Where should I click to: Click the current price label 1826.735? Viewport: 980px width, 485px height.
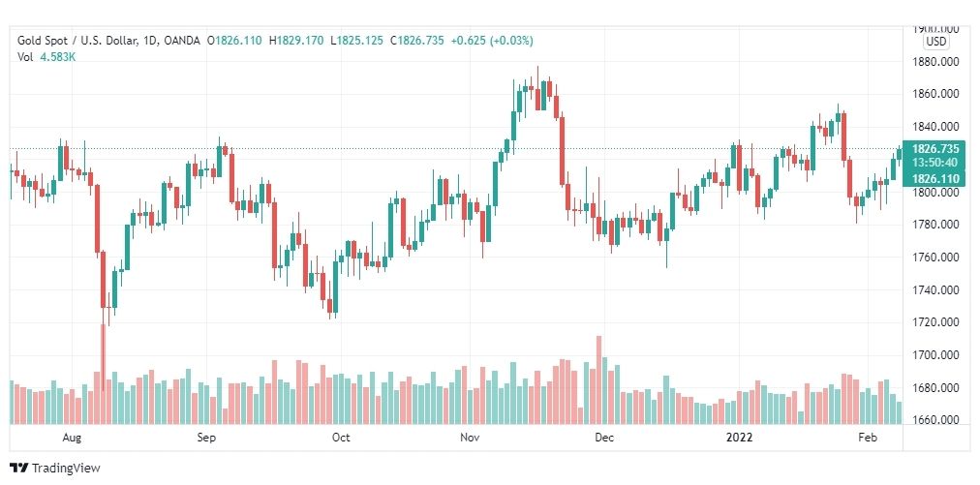tap(935, 149)
